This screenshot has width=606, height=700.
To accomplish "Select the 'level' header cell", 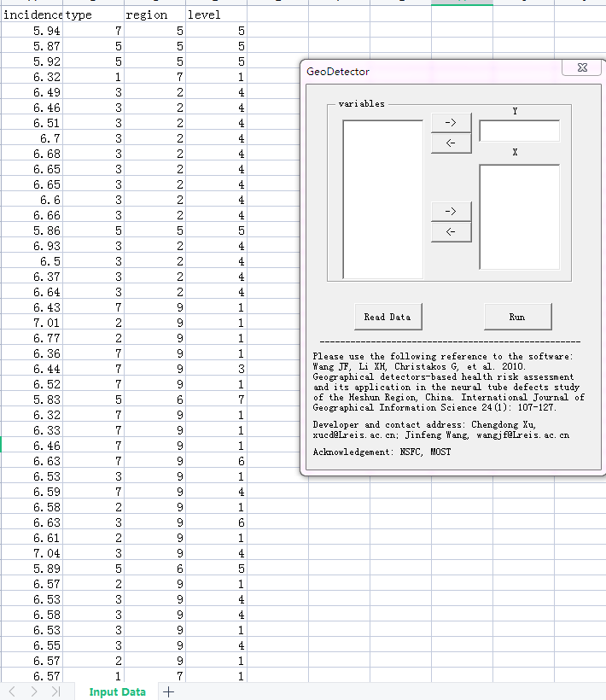I will pos(217,15).
